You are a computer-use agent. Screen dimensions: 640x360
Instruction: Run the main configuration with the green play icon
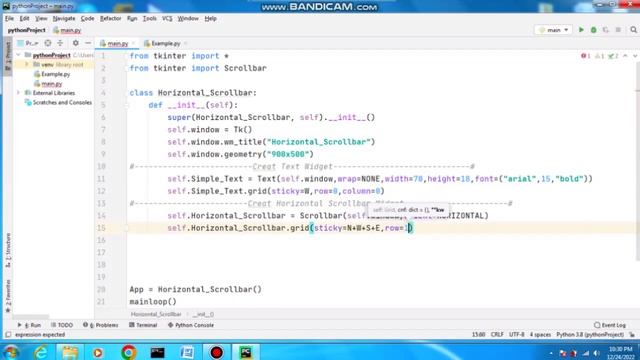[581, 30]
